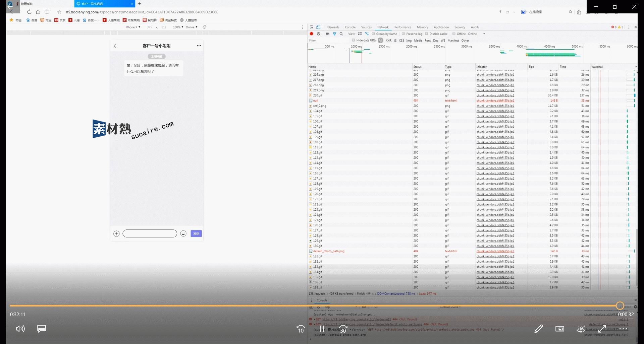Image resolution: width=644 pixels, height=344 pixels.
Task: Open reading mode book icon
Action: point(47,12)
